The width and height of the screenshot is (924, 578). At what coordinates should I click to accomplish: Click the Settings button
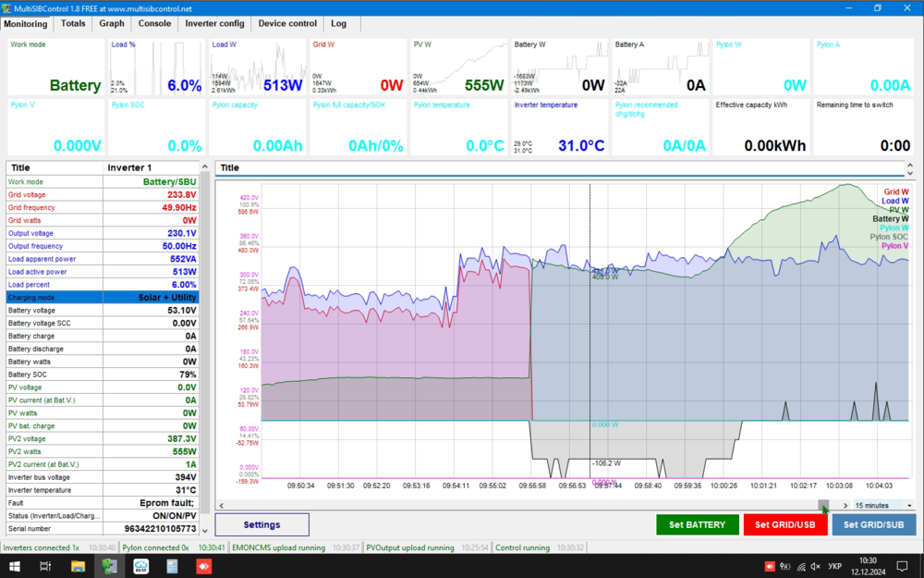click(261, 524)
